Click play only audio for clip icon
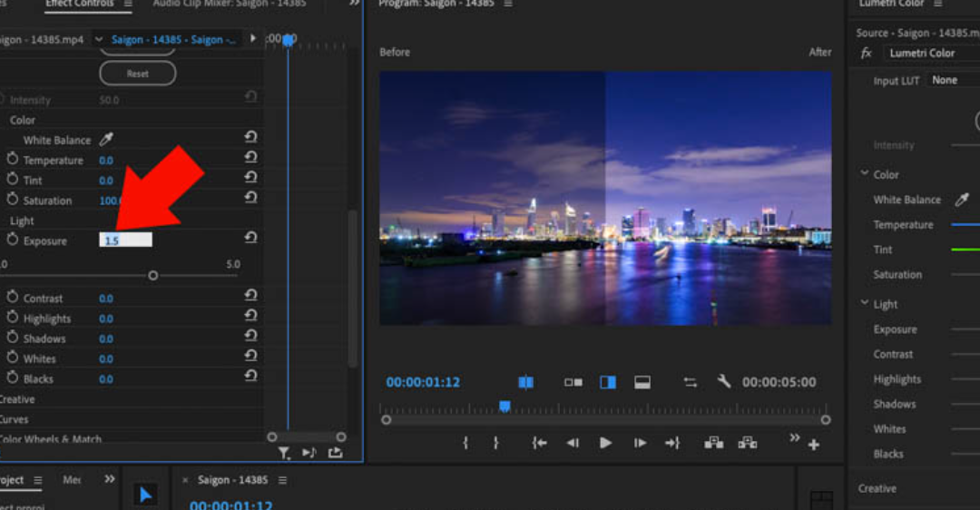Viewport: 980px width, 510px height. click(309, 453)
